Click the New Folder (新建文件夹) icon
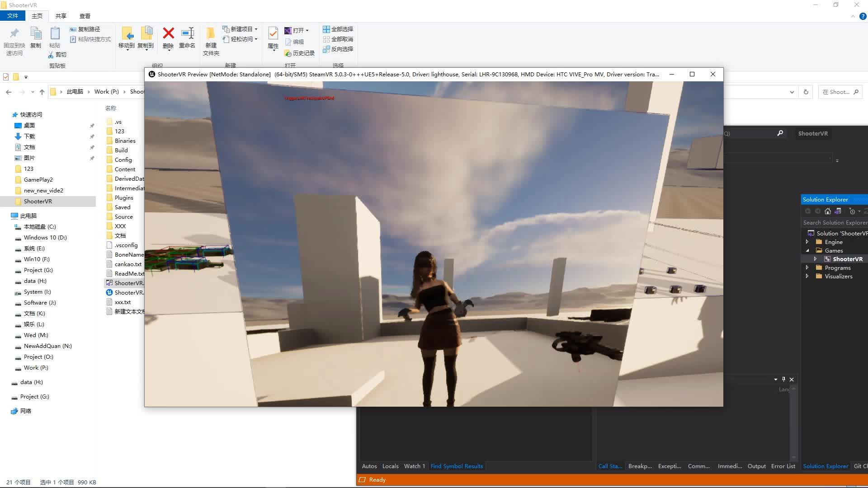 (x=211, y=34)
